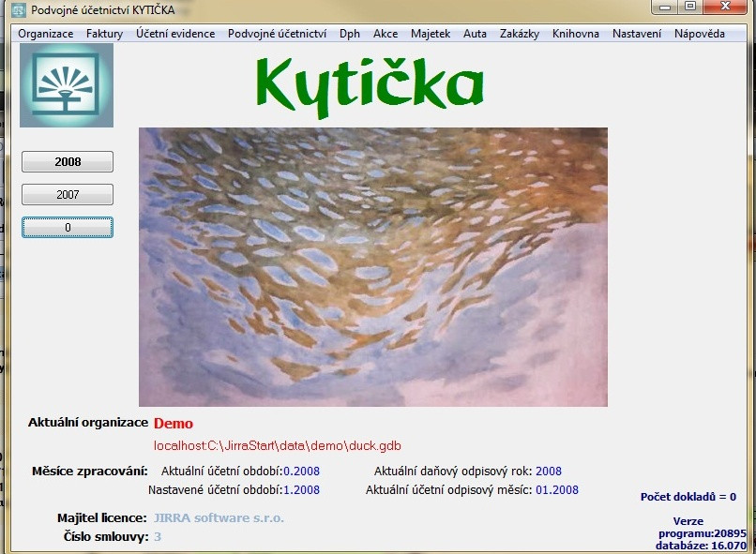
Task: Open the Akce menu
Action: tap(386, 34)
